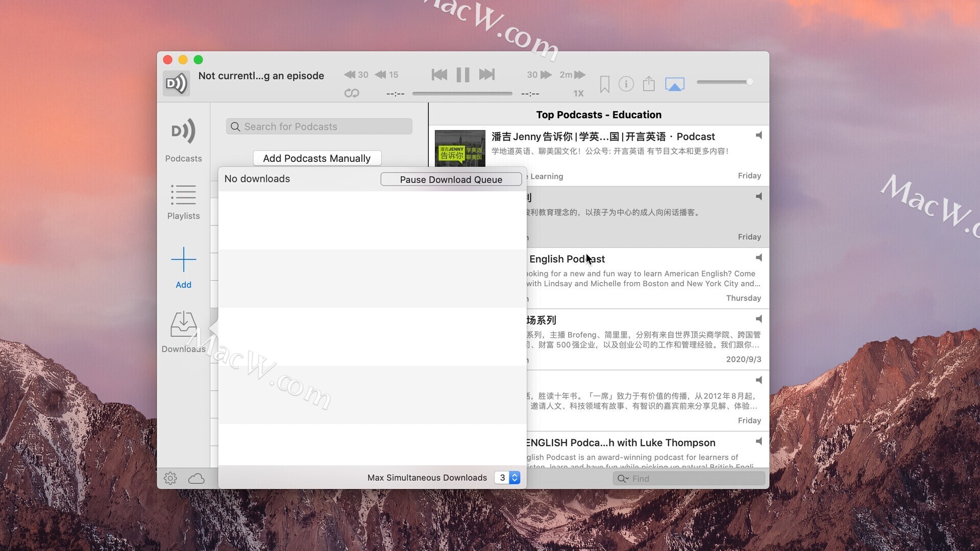Minimize the window with the yellow button
The image size is (980, 551).
click(183, 60)
